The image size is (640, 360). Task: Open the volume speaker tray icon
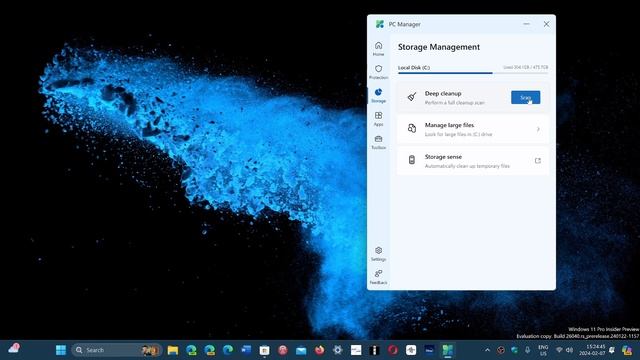[569, 350]
